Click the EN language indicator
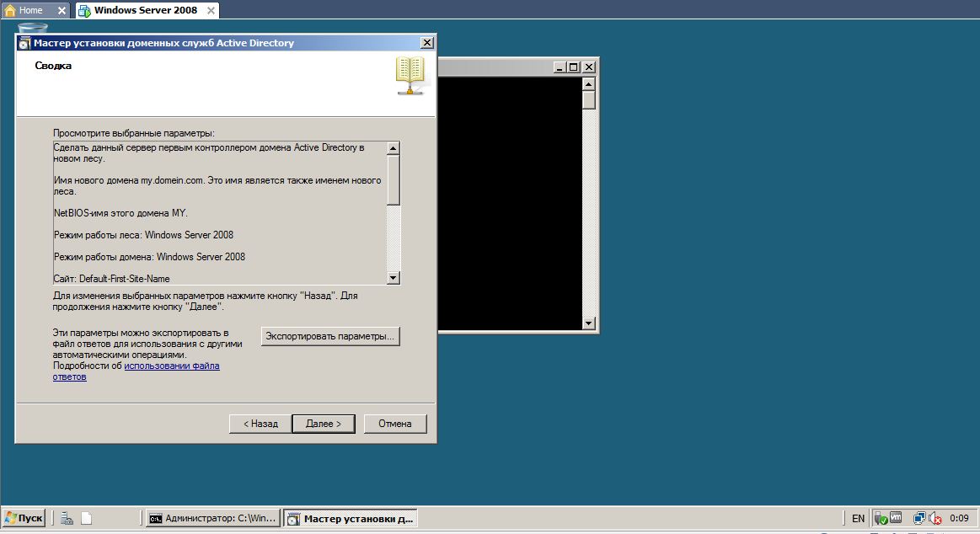Screen dimensions: 980x534 858,518
